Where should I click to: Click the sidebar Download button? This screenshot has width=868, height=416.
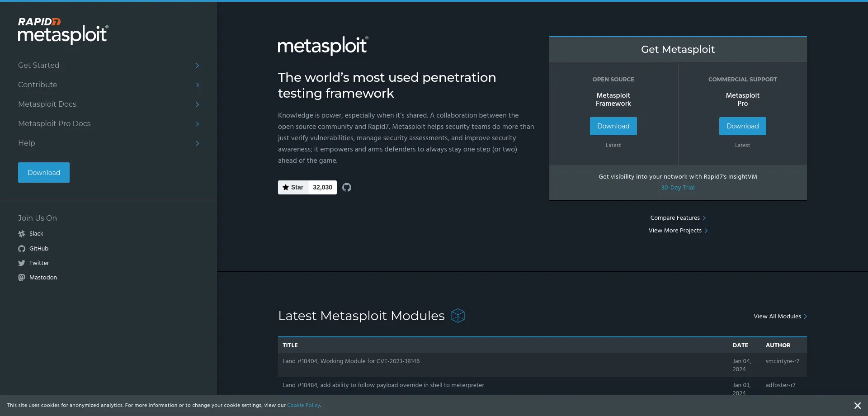(x=44, y=173)
